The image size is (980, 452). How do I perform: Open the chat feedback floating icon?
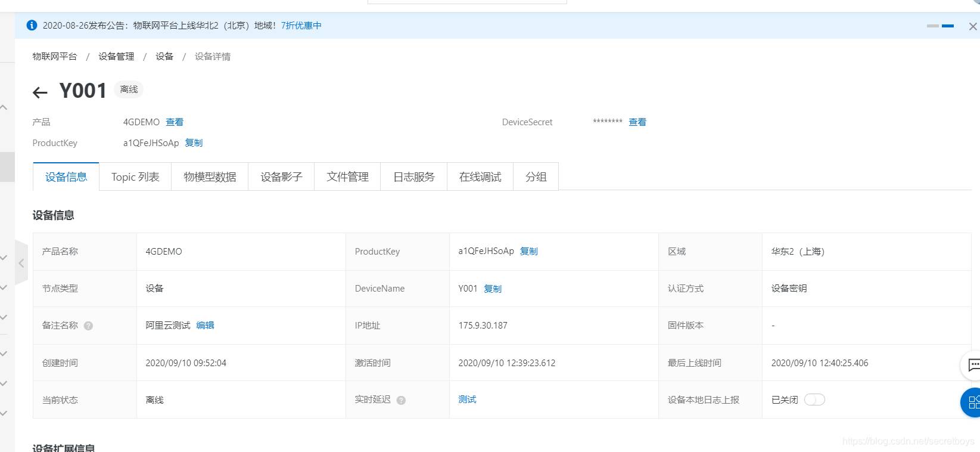[x=972, y=365]
